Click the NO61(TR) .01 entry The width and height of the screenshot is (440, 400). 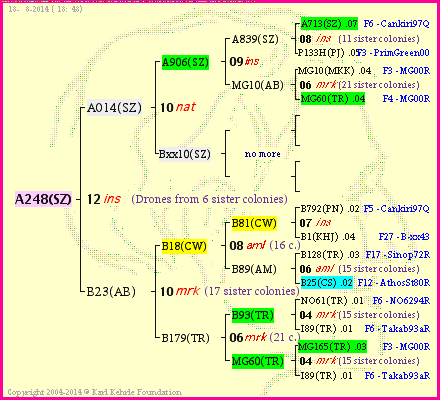click(x=332, y=301)
